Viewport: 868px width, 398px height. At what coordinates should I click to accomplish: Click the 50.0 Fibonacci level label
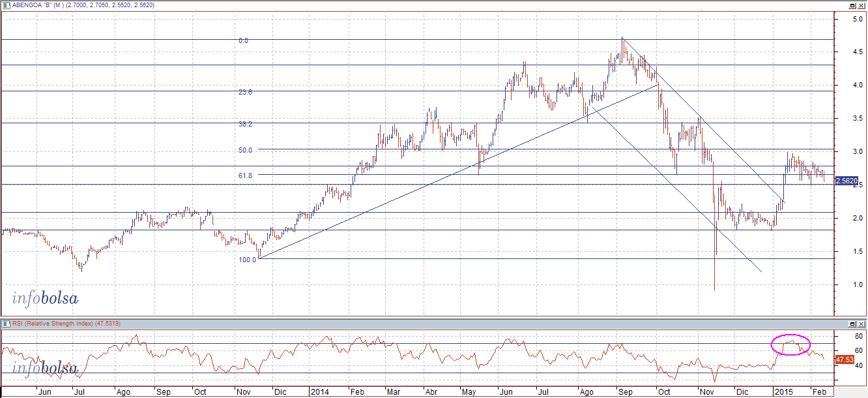[x=245, y=150]
